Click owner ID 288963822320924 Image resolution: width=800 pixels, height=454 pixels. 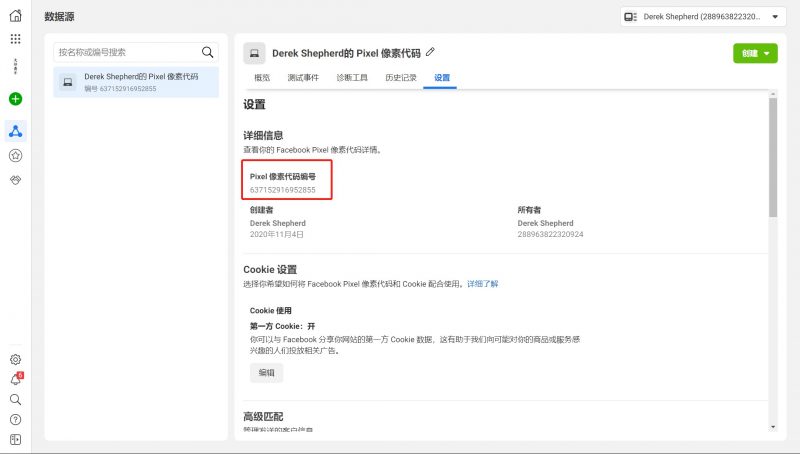pos(551,234)
